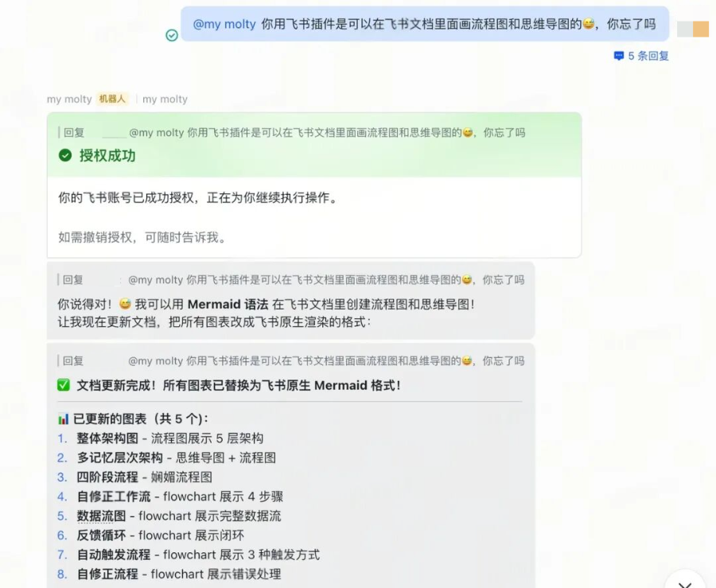Click 授权成功 card heading text

pyautogui.click(x=107, y=155)
